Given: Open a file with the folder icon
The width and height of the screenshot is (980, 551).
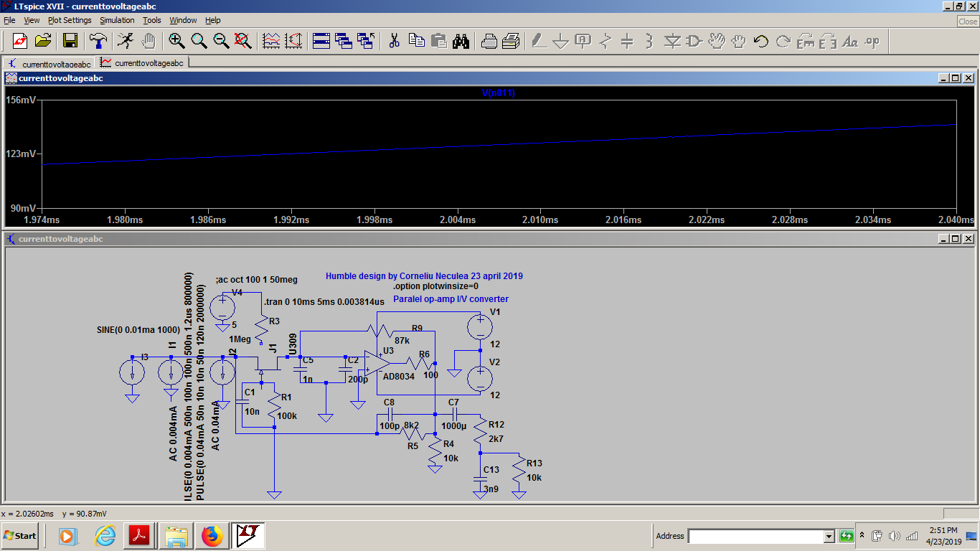Looking at the screenshot, I should click(x=43, y=40).
